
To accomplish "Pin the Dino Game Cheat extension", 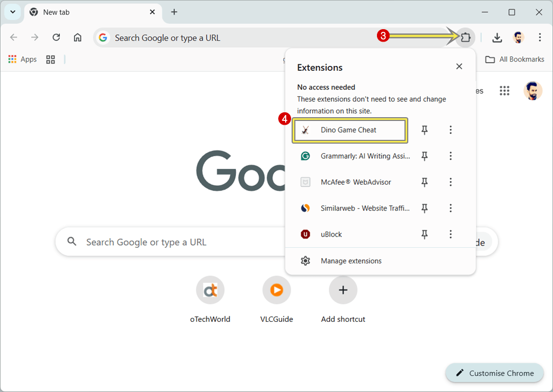I will pos(424,130).
